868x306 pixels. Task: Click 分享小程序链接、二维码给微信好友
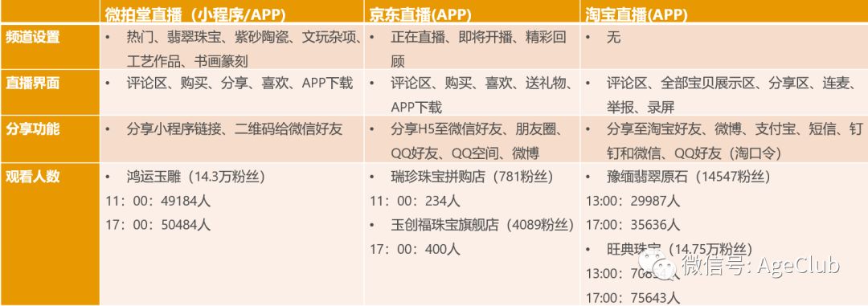(235, 129)
